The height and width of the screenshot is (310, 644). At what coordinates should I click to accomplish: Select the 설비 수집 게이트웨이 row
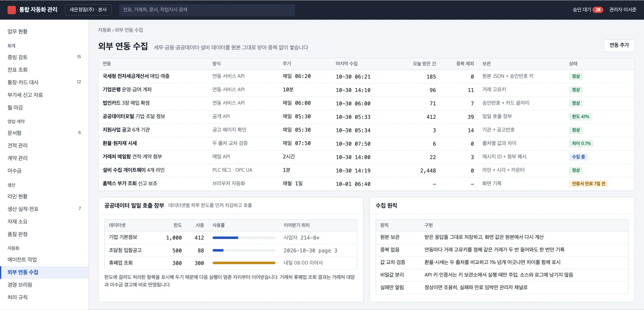(x=366, y=170)
